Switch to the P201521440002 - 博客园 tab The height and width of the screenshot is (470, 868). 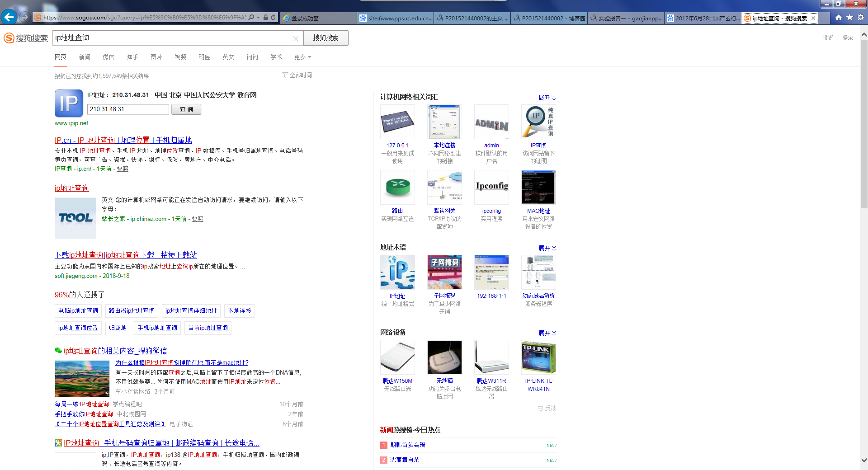click(x=549, y=18)
